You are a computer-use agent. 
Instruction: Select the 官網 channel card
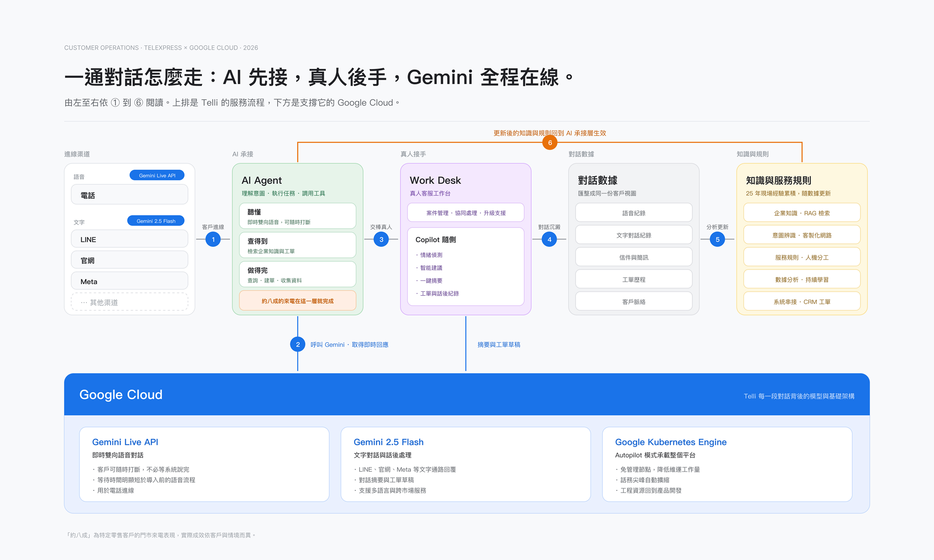pyautogui.click(x=130, y=260)
